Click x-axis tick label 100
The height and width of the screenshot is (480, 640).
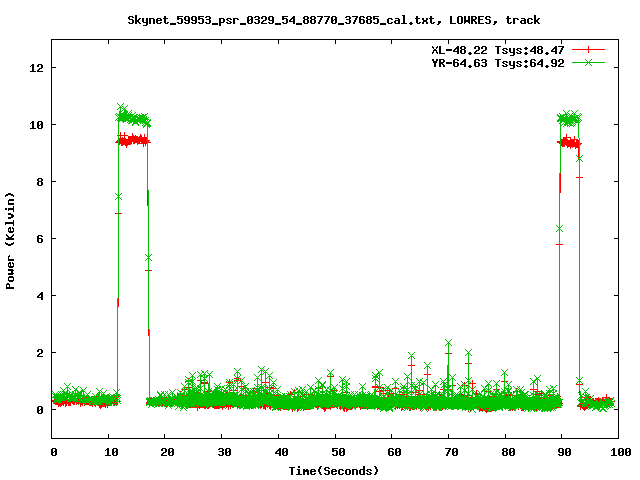pyautogui.click(x=620, y=452)
